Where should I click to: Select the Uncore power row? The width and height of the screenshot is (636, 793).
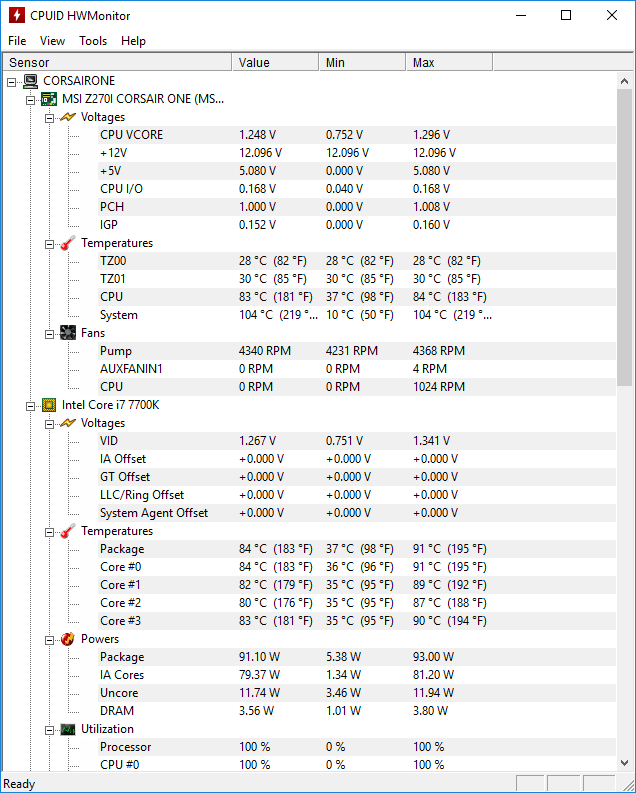pyautogui.click(x=357, y=693)
